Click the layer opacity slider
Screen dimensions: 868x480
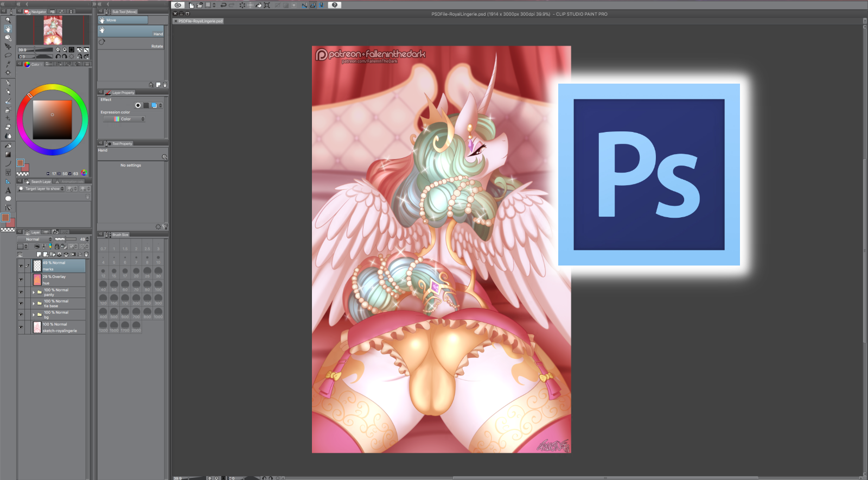click(66, 239)
